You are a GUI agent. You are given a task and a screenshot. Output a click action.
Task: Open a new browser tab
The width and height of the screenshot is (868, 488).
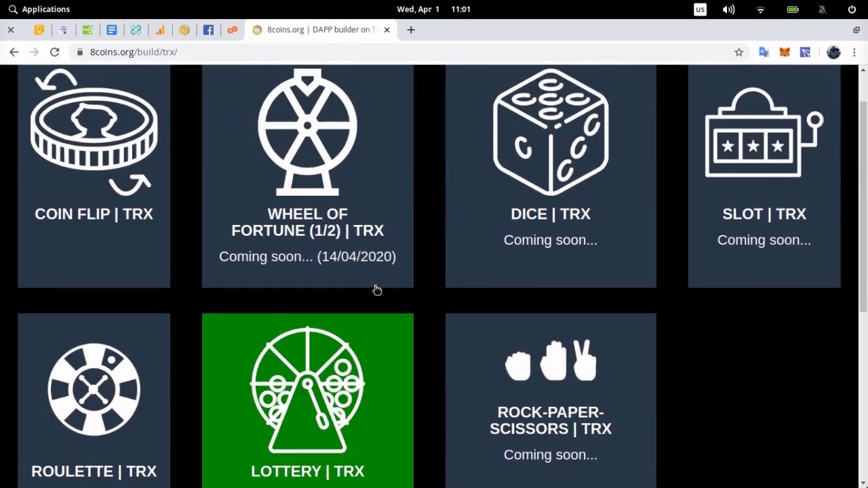coord(410,30)
